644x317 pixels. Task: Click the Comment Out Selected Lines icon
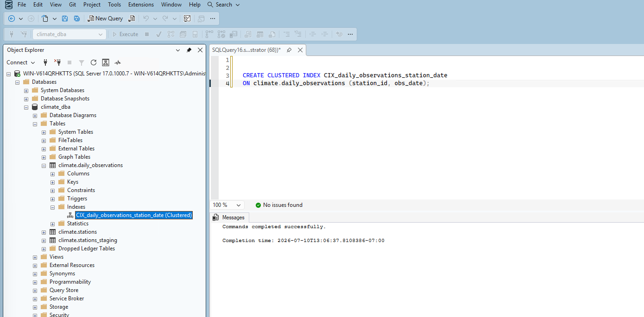tap(286, 34)
